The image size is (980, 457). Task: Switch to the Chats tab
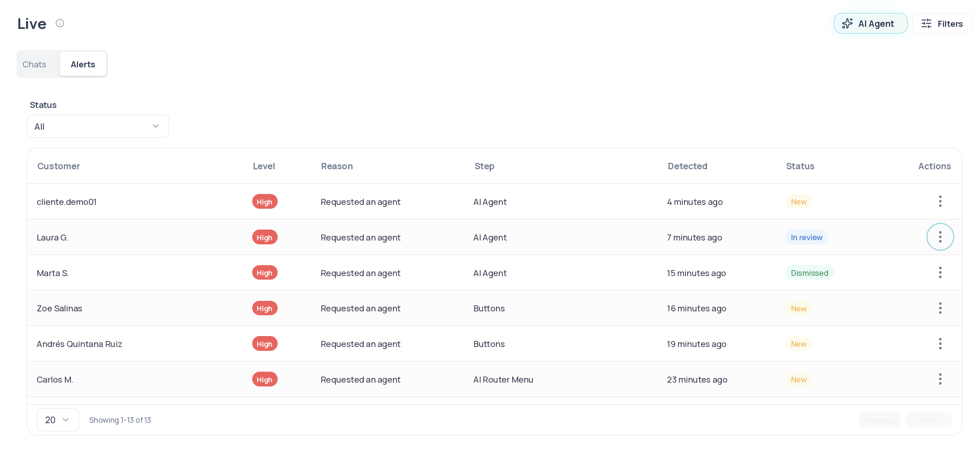pos(34,64)
